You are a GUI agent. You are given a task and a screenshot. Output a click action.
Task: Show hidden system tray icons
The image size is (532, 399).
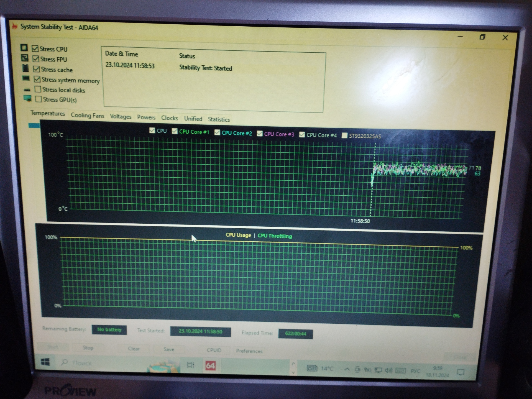tap(347, 369)
